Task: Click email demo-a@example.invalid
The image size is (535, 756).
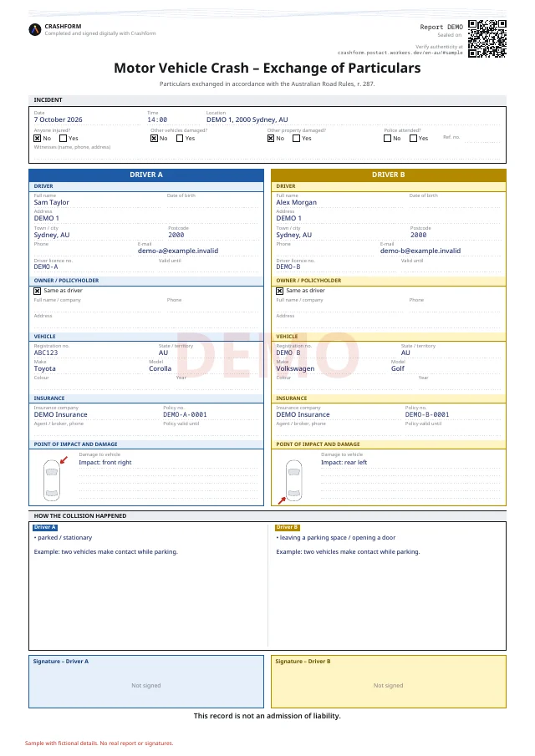Action: [178, 251]
